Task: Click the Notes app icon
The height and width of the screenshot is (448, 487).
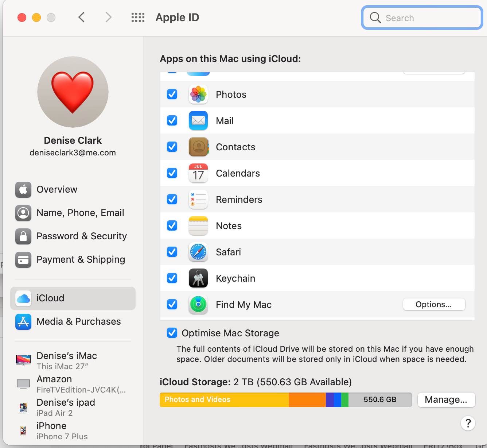Action: [198, 226]
